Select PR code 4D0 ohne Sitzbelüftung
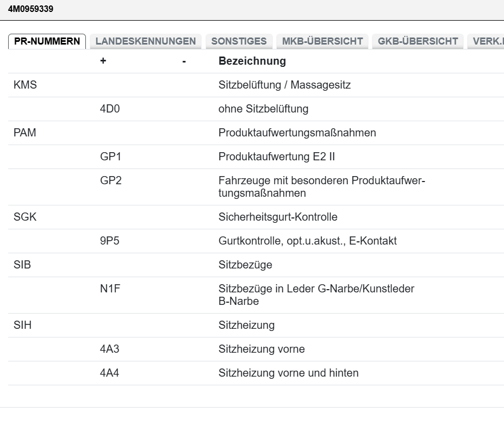This screenshot has width=504, height=425. pyautogui.click(x=110, y=109)
